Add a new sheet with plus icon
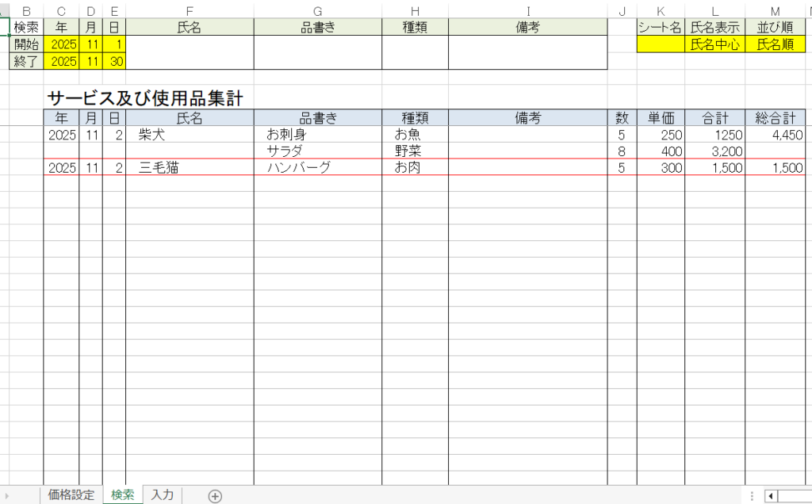This screenshot has height=504, width=812. click(x=215, y=496)
